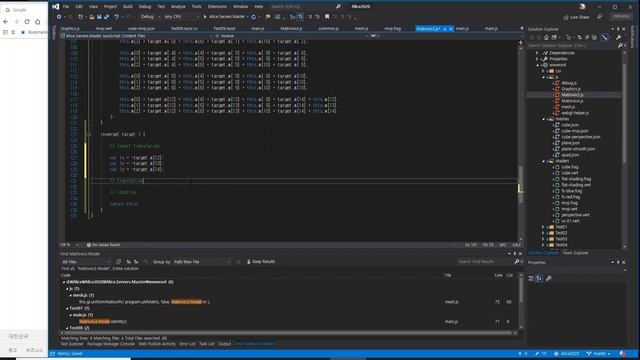Image resolution: width=640 pixels, height=360 pixels.
Task: Click the Undo toolbar icon
Action: coord(117,17)
